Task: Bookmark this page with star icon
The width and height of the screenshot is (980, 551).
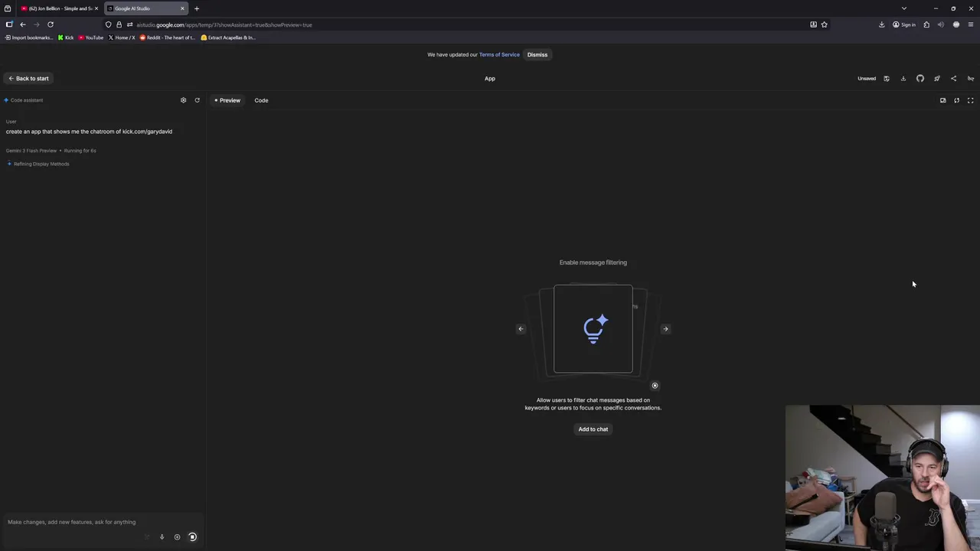Action: [825, 24]
